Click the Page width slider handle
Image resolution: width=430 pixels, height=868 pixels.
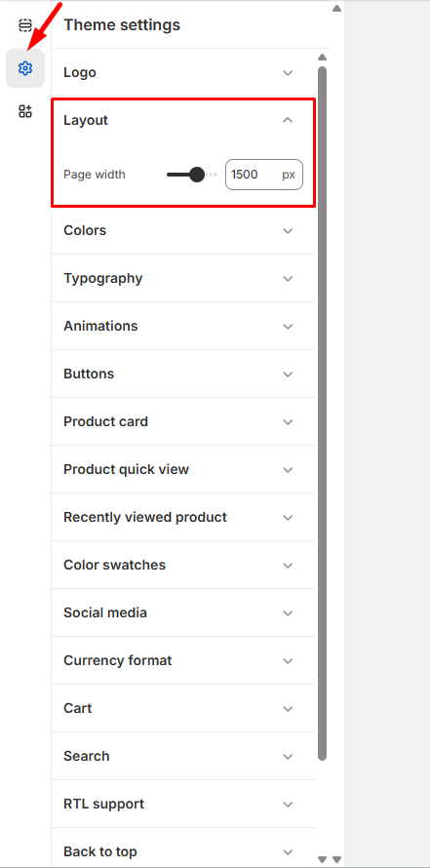pos(196,175)
